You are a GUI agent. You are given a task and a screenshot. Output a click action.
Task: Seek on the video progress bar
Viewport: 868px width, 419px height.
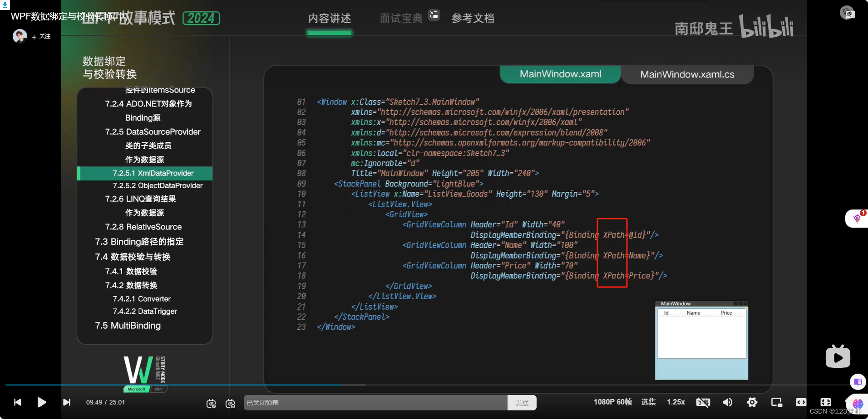coord(427,385)
